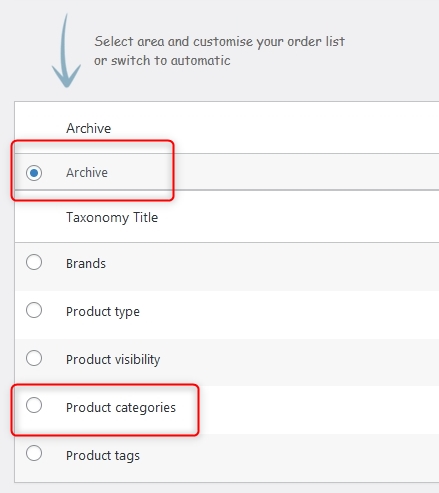Click the Product visibility text label

[x=113, y=360]
